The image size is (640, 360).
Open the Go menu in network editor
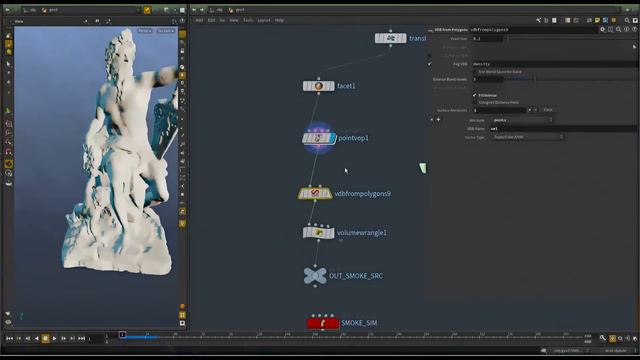(x=222, y=20)
